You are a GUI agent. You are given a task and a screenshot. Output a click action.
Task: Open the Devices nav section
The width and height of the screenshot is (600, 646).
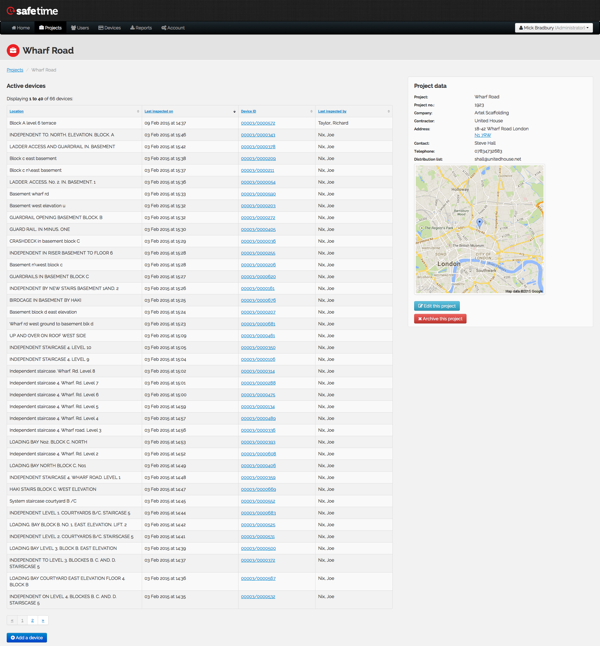coord(109,28)
